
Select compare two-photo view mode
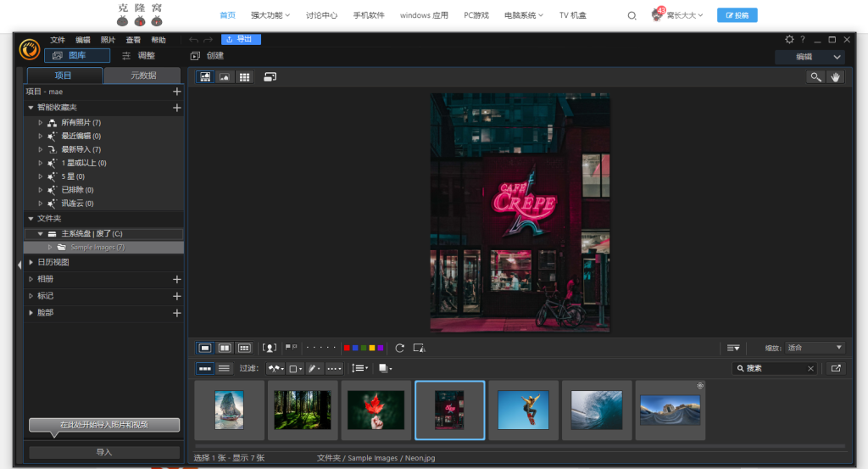tap(225, 348)
